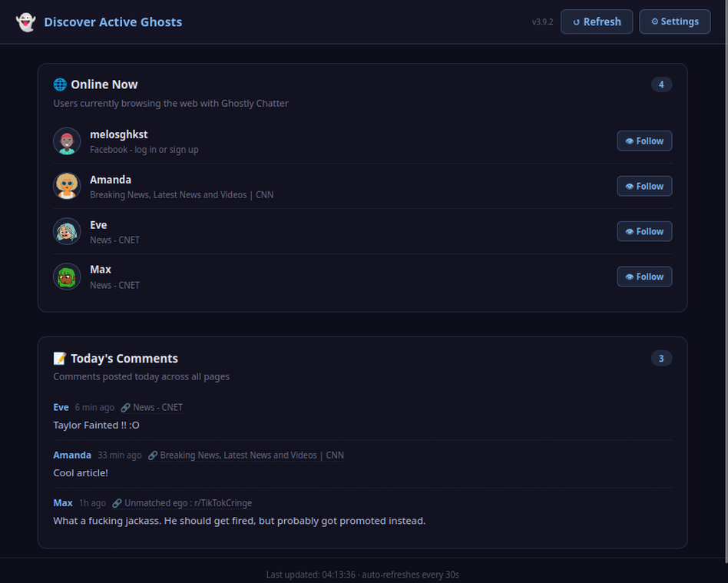
Task: Follow Max
Action: [644, 277]
